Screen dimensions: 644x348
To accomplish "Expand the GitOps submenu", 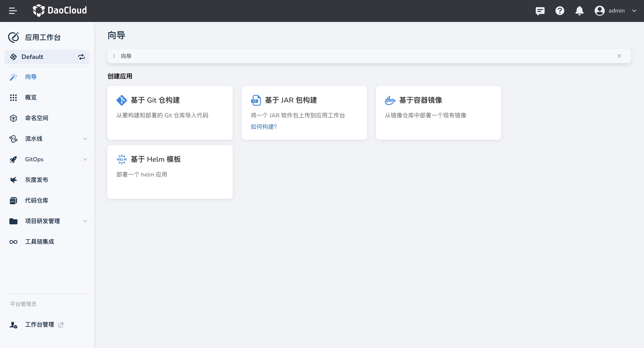I will (x=85, y=159).
